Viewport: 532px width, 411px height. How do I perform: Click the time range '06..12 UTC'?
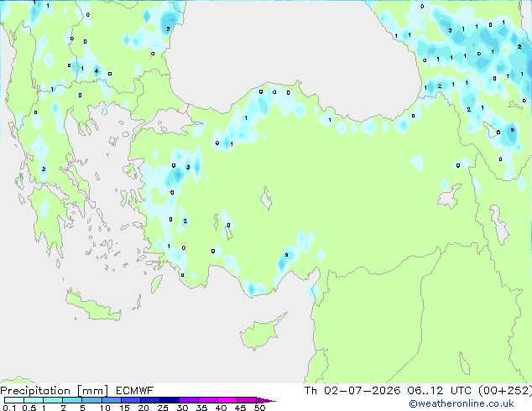click(x=440, y=391)
